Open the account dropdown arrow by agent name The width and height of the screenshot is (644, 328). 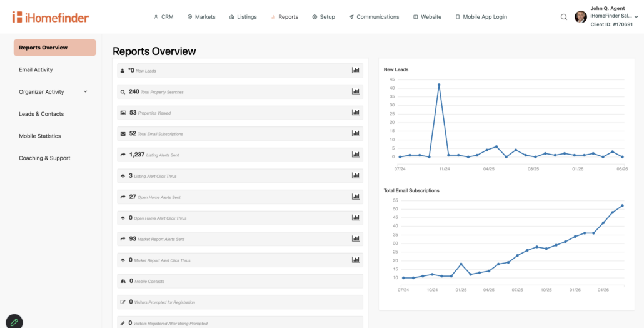[x=636, y=17]
